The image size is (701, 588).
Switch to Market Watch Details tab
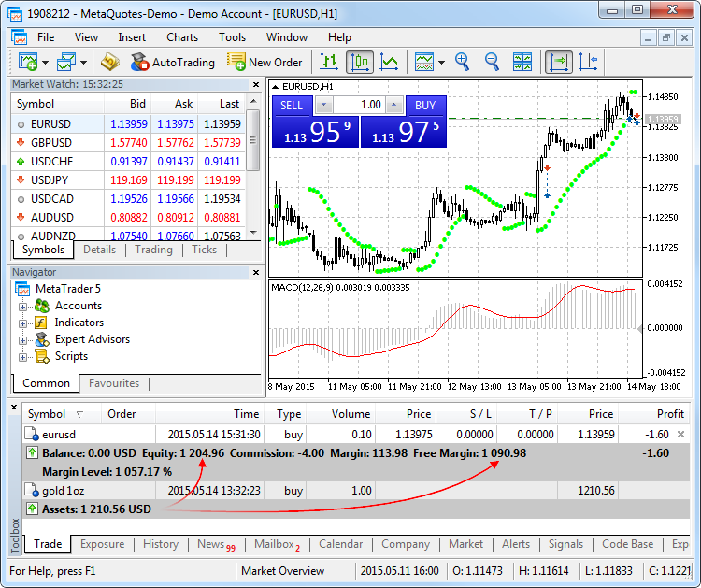coord(100,250)
